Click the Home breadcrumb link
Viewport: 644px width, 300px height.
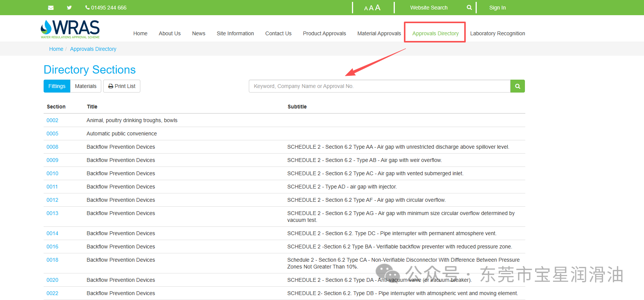pos(56,49)
